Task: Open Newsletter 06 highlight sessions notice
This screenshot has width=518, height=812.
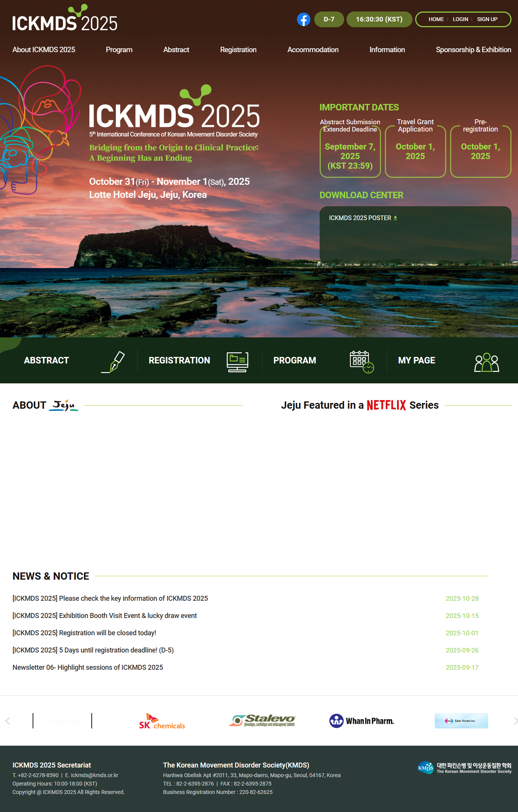Action: [88, 667]
